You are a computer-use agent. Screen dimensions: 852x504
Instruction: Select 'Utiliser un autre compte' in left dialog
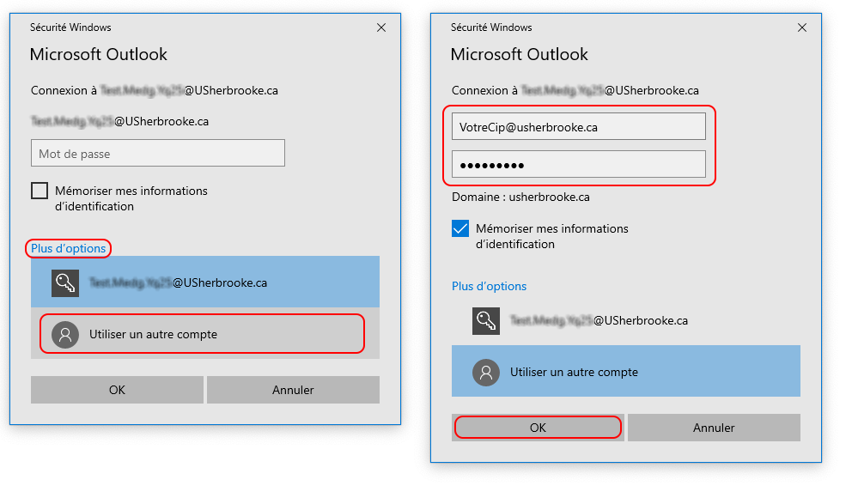coord(203,334)
